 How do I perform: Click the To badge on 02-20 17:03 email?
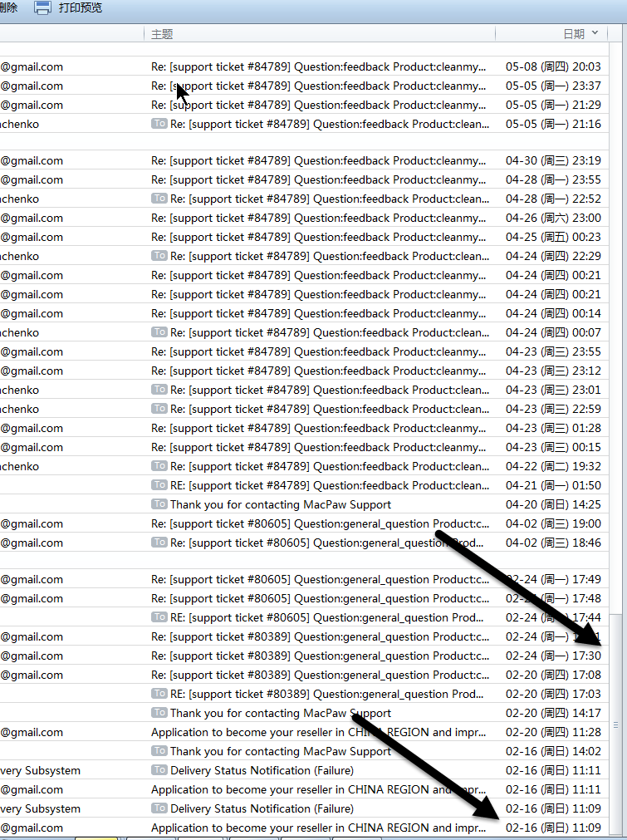(x=159, y=694)
